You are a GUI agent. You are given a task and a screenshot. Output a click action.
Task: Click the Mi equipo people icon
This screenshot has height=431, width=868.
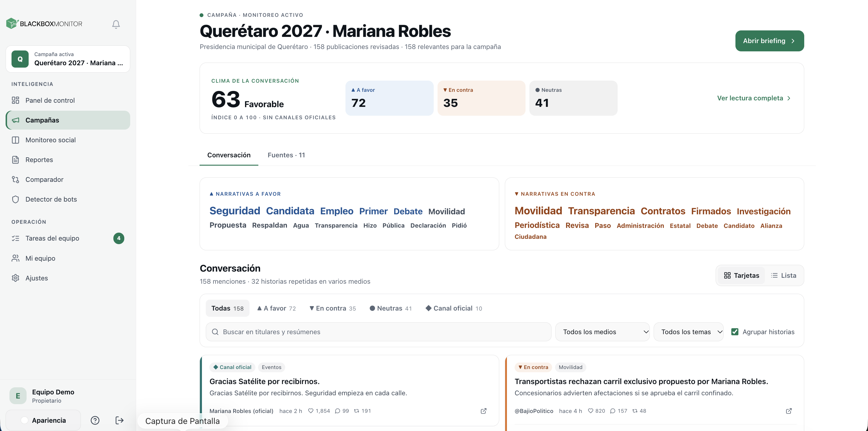click(x=15, y=258)
